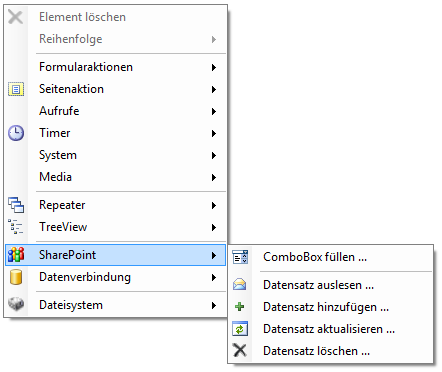Expand the Aufrufe submenu arrow

click(214, 111)
